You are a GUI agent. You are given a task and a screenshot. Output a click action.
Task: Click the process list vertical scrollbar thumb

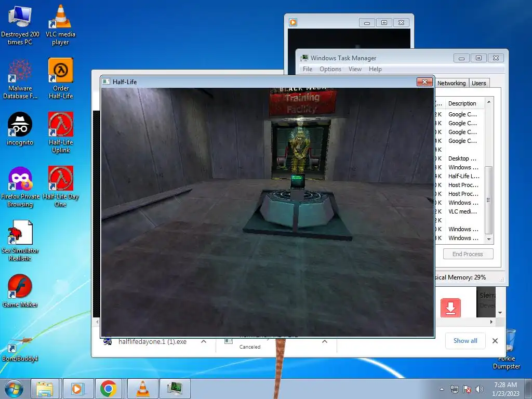[x=489, y=200]
